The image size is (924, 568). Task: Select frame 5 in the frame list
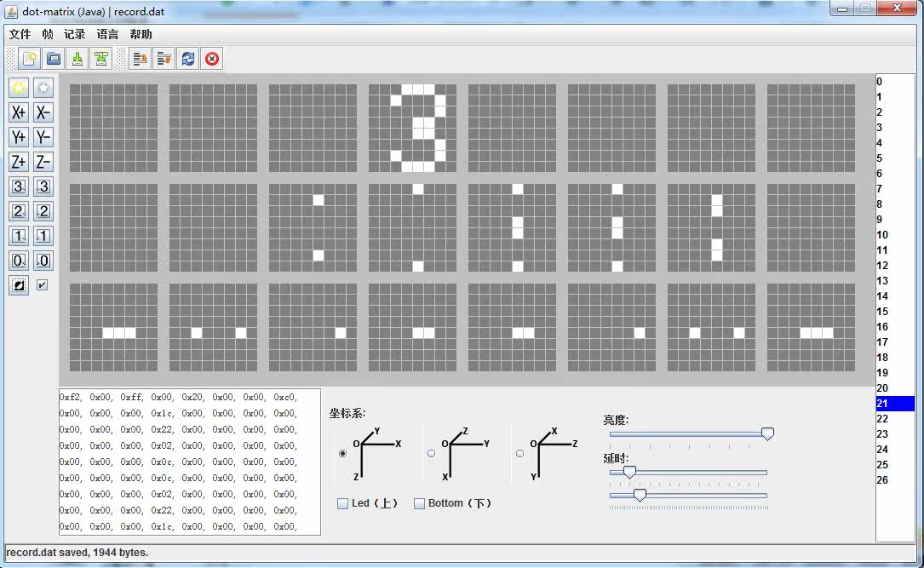coord(895,158)
